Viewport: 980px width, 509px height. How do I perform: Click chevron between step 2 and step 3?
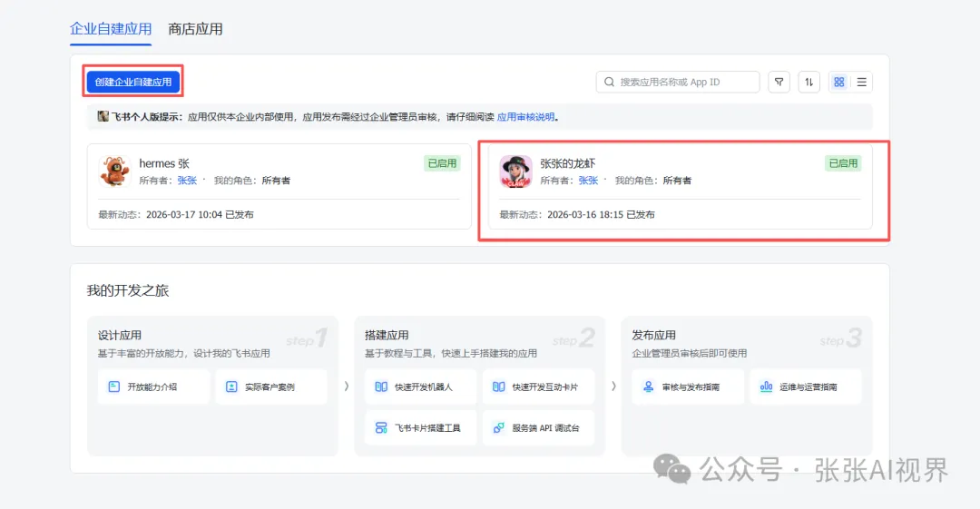[x=613, y=387]
